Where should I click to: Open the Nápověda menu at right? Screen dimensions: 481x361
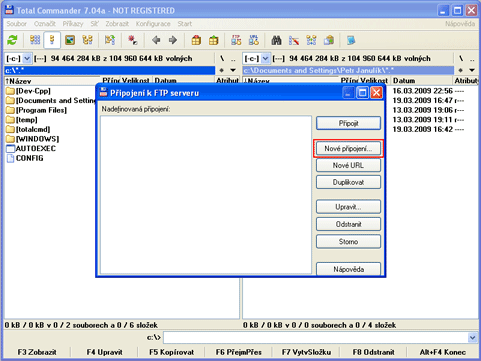[460, 24]
